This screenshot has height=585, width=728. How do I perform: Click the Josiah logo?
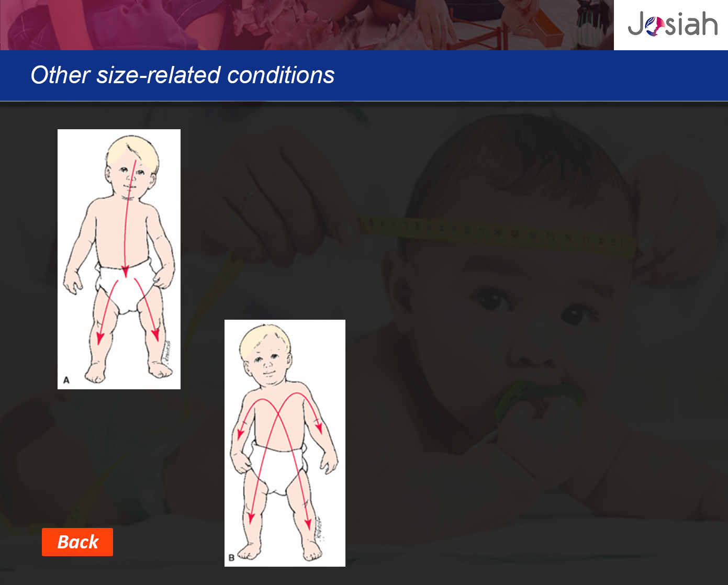pyautogui.click(x=672, y=25)
